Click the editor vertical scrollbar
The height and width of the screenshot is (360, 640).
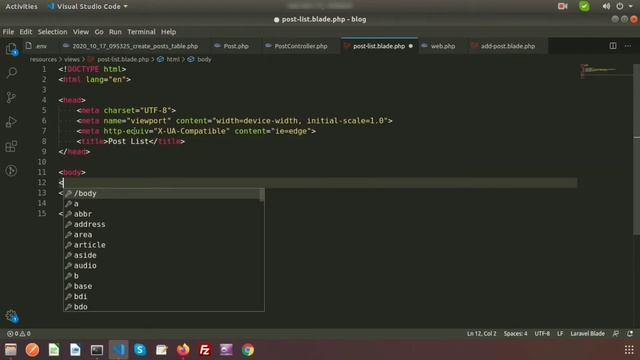[636, 149]
